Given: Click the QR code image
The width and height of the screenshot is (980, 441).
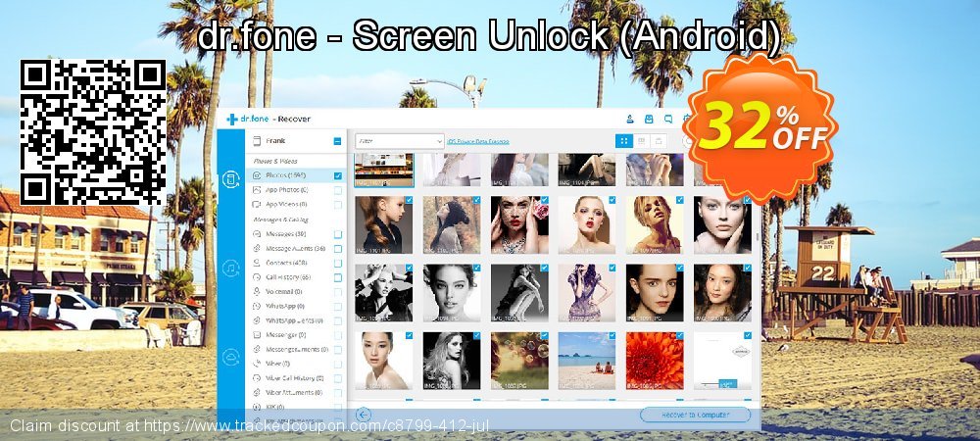Looking at the screenshot, I should click(x=93, y=132).
